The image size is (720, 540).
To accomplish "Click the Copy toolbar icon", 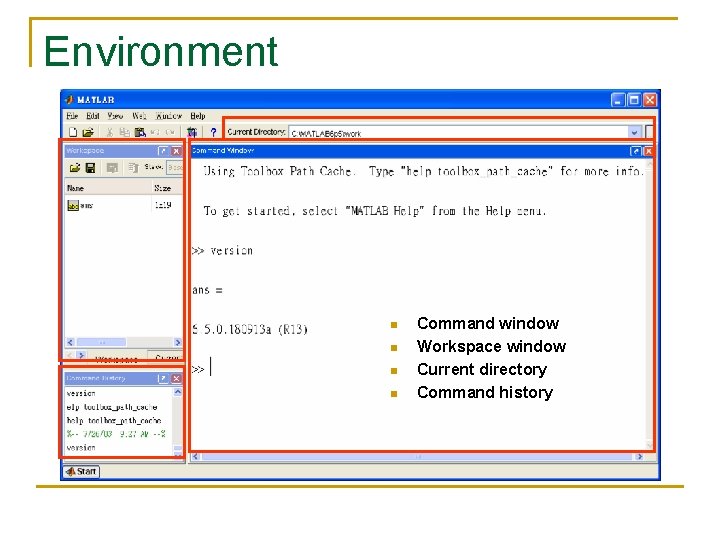I will pyautogui.click(x=124, y=132).
